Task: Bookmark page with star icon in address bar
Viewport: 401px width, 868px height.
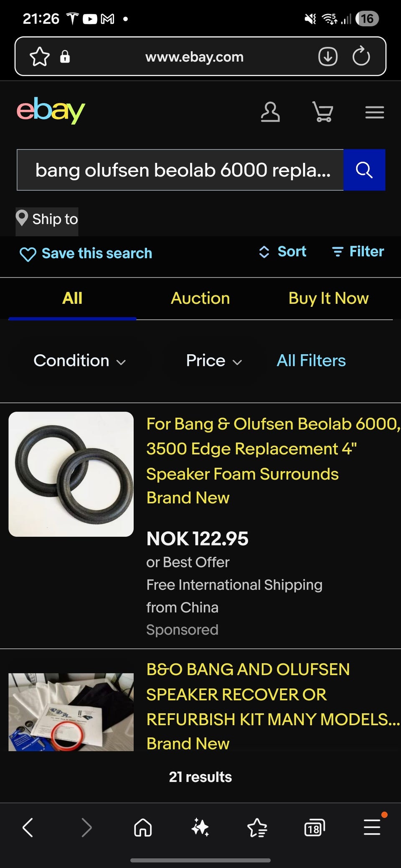Action: click(x=40, y=56)
